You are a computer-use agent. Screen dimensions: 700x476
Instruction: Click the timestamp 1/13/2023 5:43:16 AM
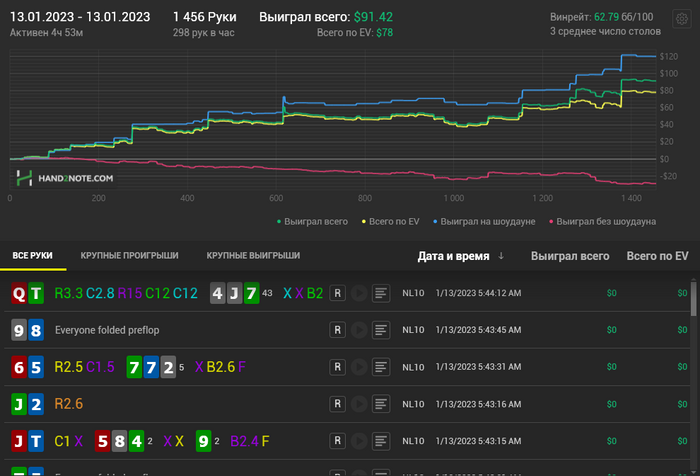click(479, 404)
